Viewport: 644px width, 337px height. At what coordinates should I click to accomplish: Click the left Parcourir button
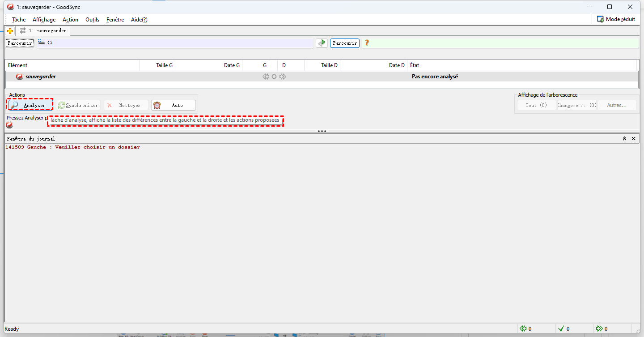[19, 43]
